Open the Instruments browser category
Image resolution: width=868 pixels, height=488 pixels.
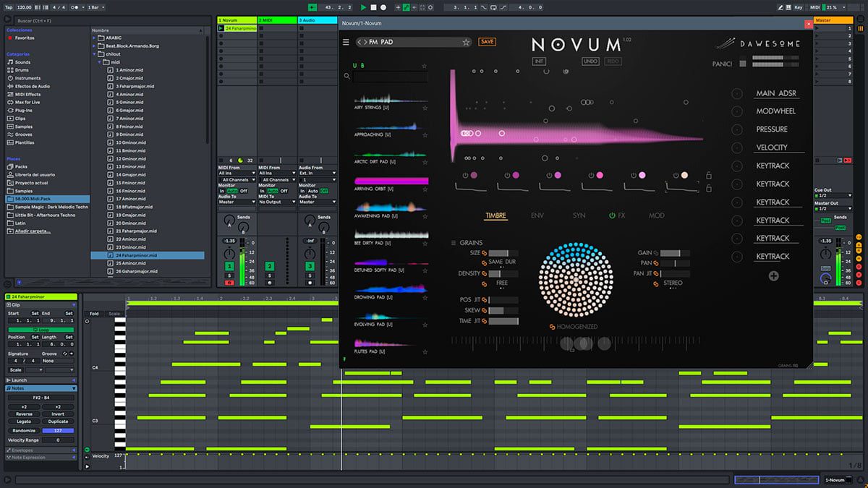(27, 78)
